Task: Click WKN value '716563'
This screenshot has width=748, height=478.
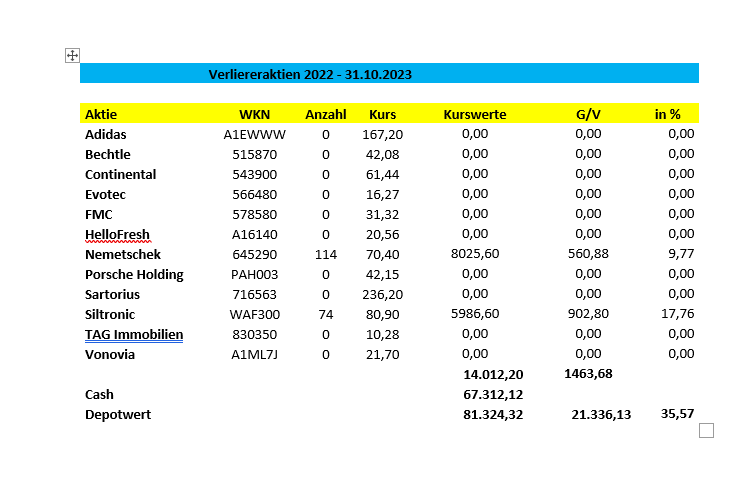Action: click(254, 295)
